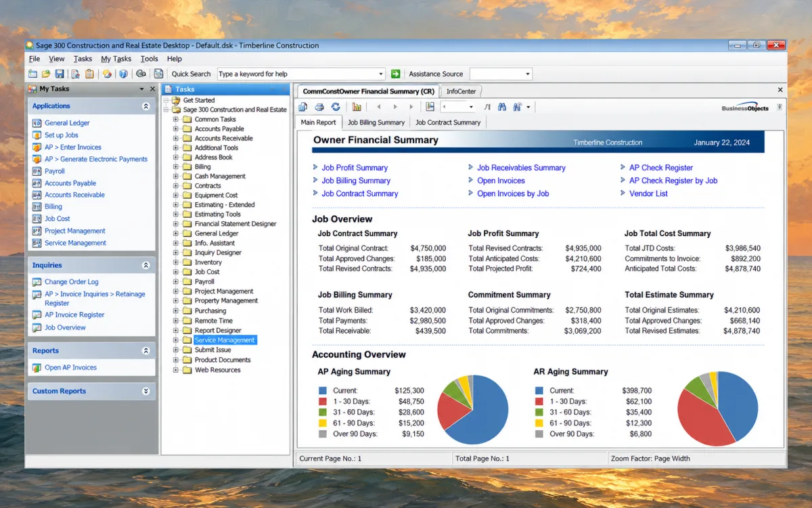Click the Set up Jobs icon

37,135
